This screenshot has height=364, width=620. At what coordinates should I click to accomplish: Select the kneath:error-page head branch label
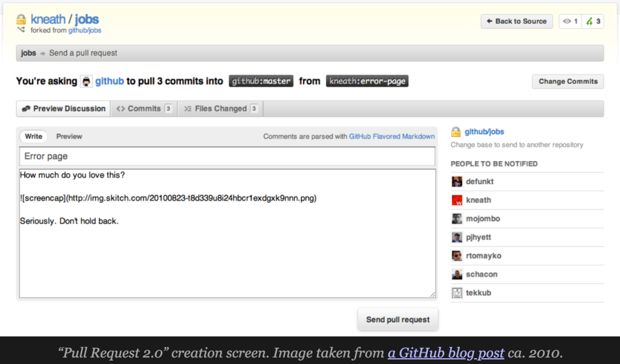tap(367, 81)
